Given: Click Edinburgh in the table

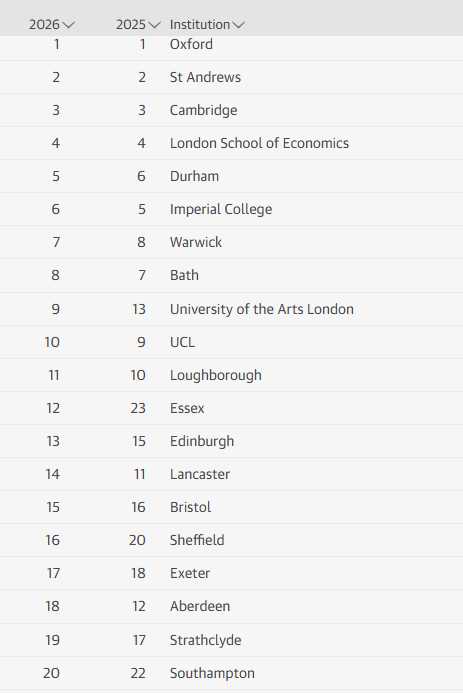Looking at the screenshot, I should [x=202, y=441].
